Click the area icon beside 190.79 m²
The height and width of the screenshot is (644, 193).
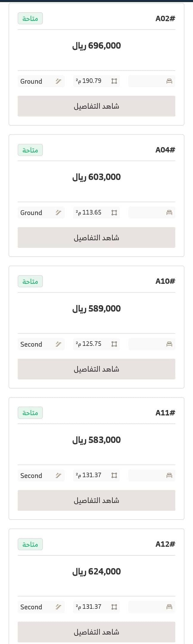(x=114, y=81)
